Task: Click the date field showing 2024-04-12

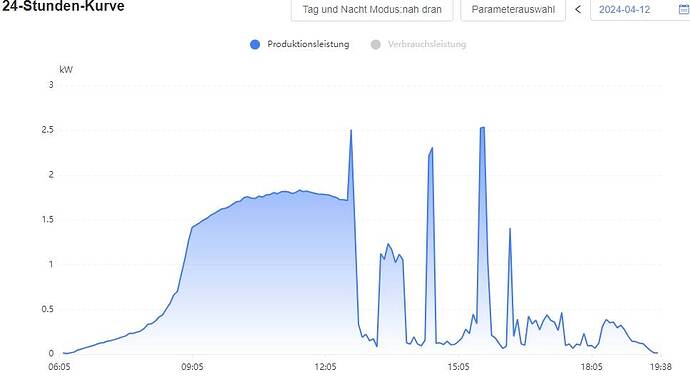Action: tap(640, 10)
